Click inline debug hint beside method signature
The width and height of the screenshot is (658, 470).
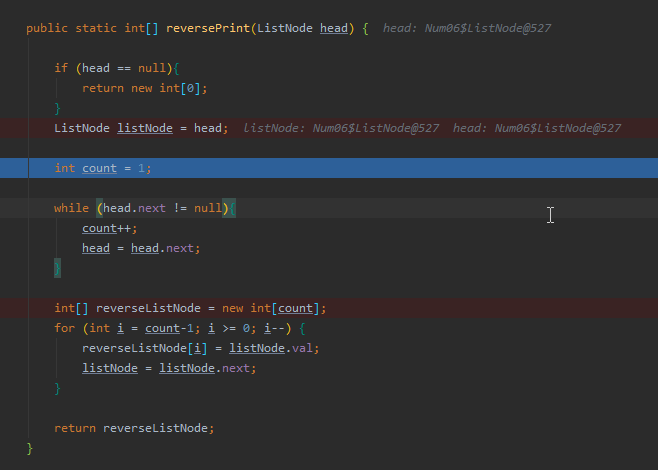(466, 28)
